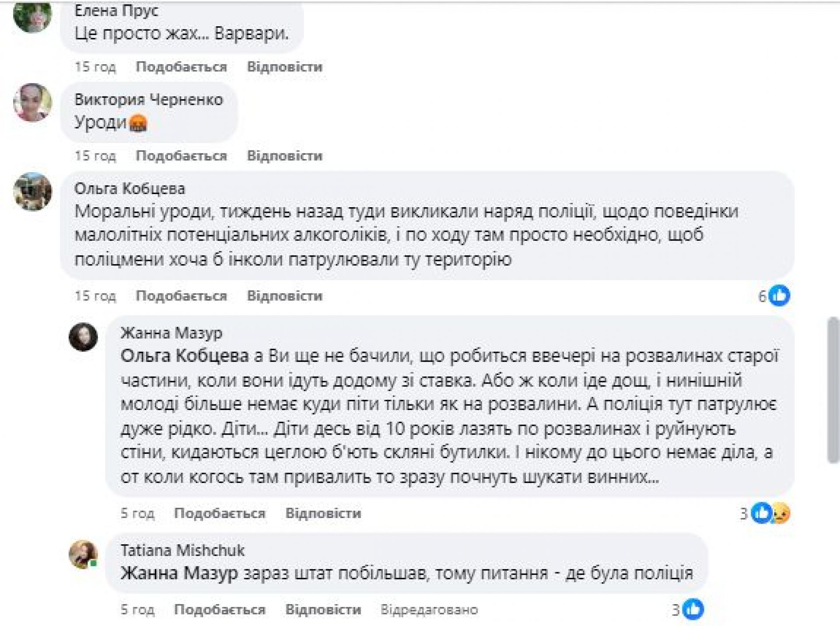Open edit history via Відредаговано

tap(429, 609)
